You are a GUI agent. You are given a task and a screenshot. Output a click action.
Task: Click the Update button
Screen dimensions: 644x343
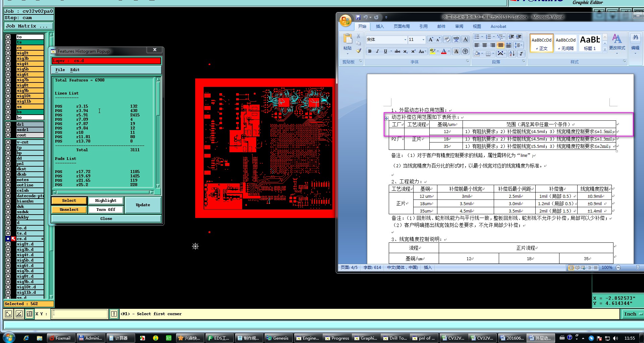pyautogui.click(x=143, y=205)
